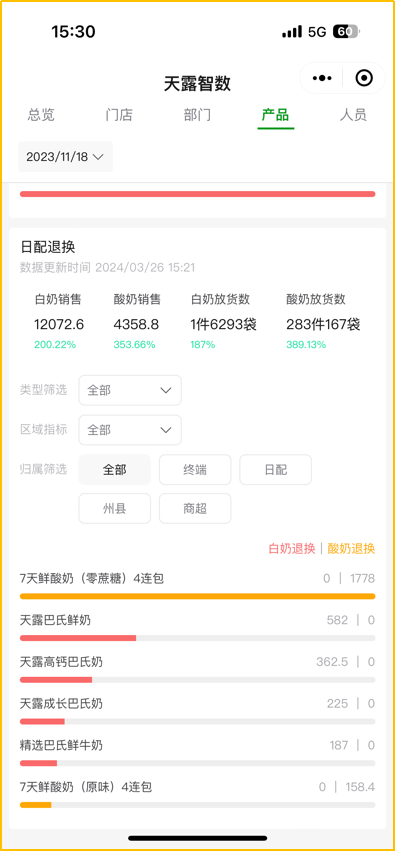Tap the 酸奶退换 legend label

(351, 548)
